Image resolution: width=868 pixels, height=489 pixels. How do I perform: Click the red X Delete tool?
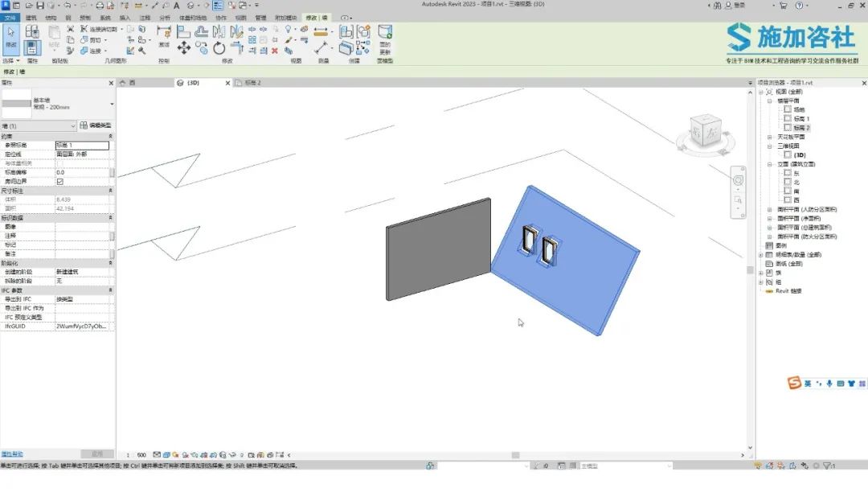tap(275, 51)
